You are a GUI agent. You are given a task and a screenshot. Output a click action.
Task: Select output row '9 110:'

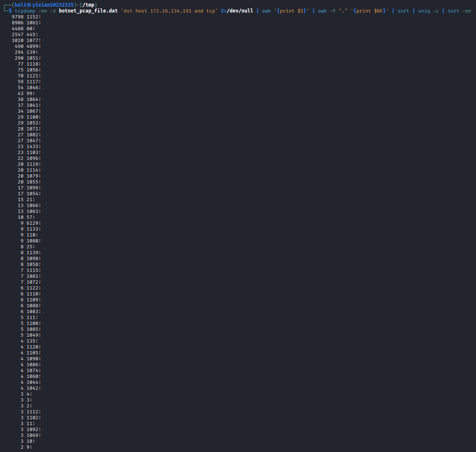[x=29, y=235]
